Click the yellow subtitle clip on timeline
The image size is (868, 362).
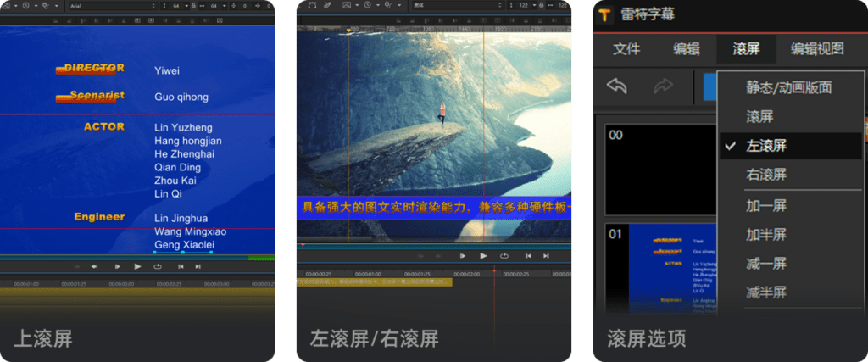[374, 282]
